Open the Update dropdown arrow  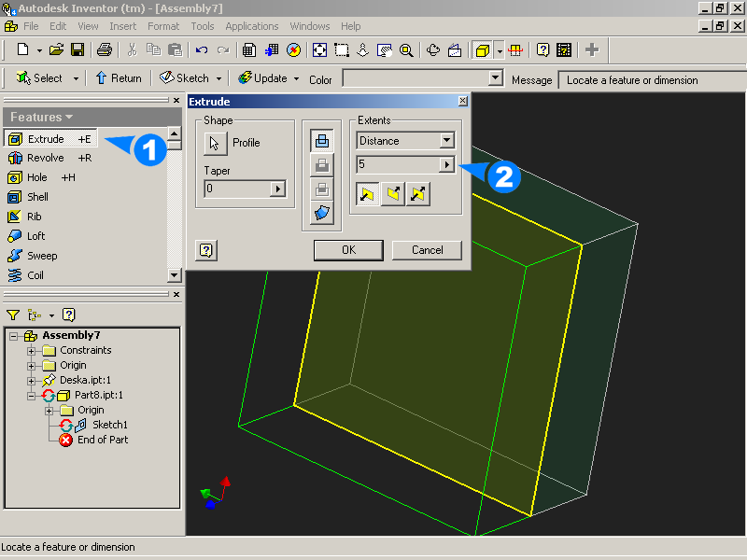(296, 78)
